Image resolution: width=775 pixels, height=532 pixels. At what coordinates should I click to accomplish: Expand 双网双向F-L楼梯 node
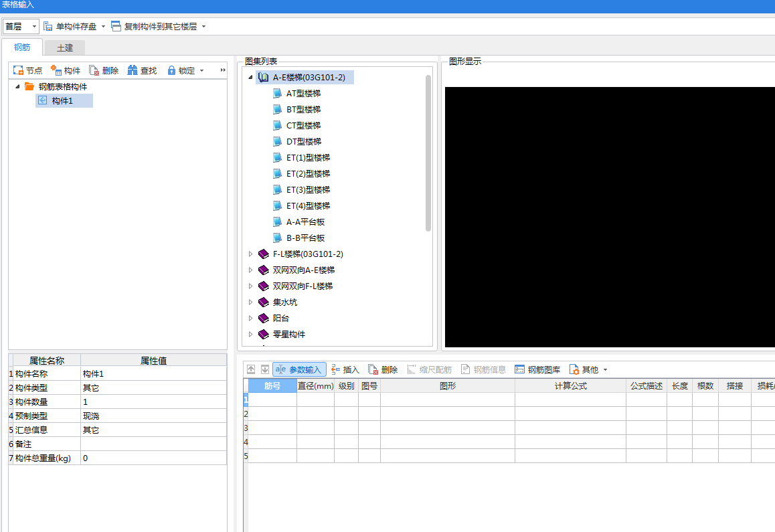(x=250, y=286)
